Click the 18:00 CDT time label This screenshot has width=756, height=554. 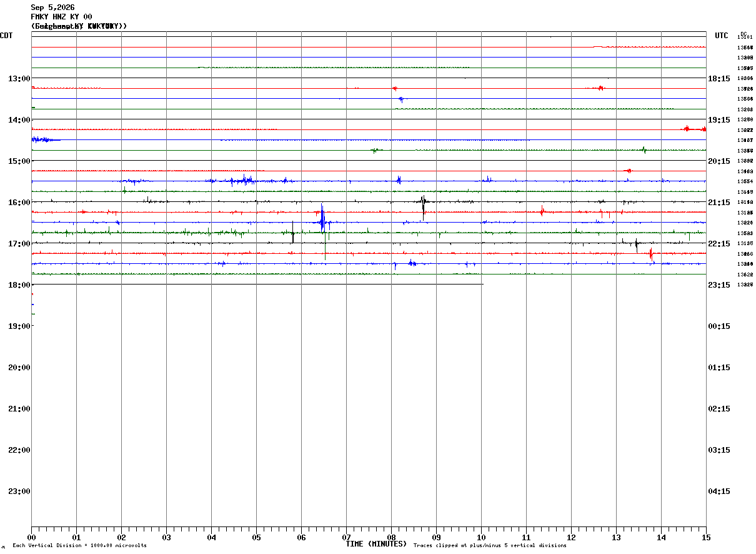click(19, 285)
